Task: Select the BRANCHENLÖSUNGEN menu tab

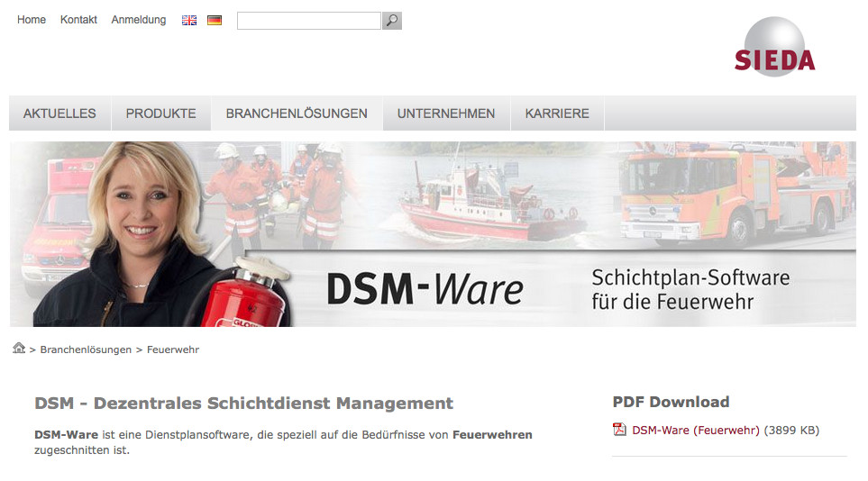Action: [297, 113]
